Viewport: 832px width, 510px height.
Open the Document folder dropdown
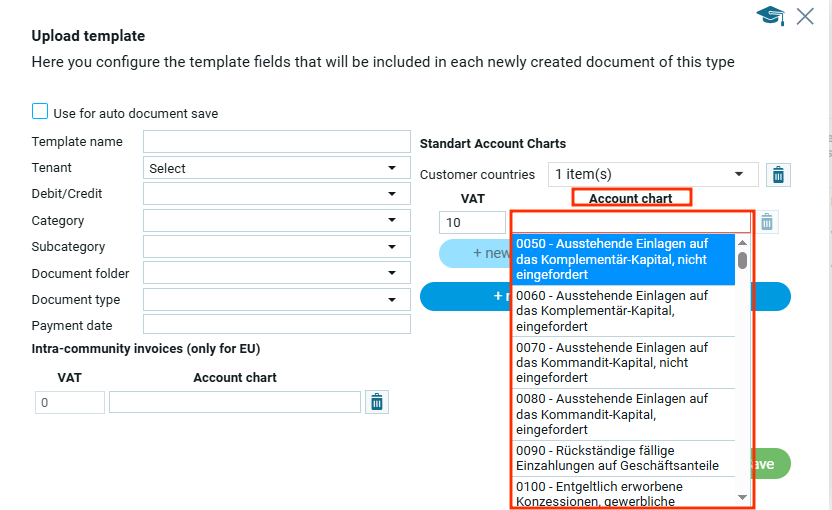pyautogui.click(x=276, y=272)
